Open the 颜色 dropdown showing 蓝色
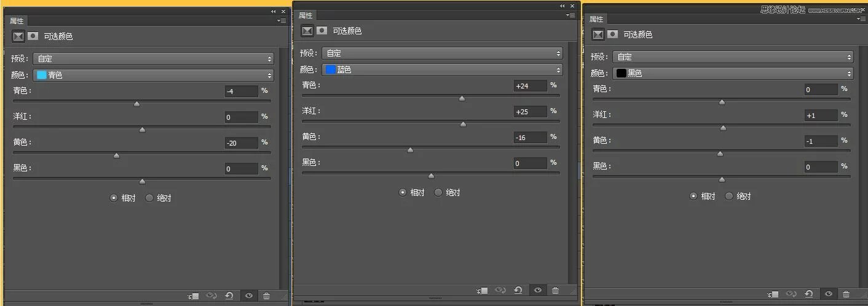 point(442,69)
